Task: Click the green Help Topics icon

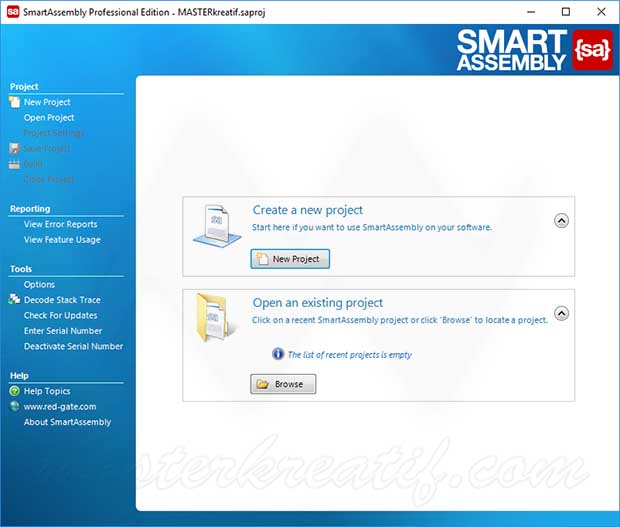Action: (15, 391)
